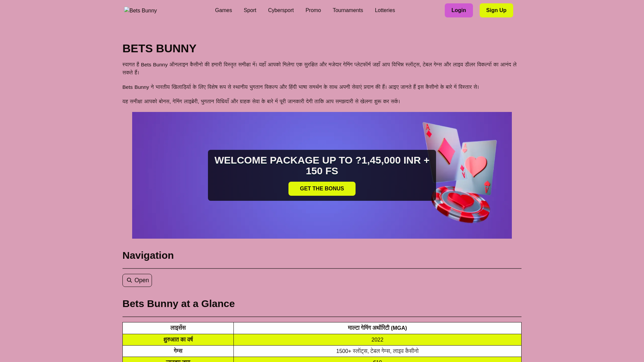Screen dimensions: 644x362
Task: Open the Games menu item
Action: tap(223, 10)
